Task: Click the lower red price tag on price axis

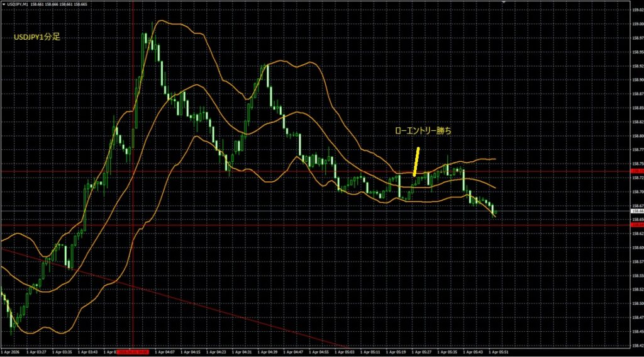Action: 638,225
